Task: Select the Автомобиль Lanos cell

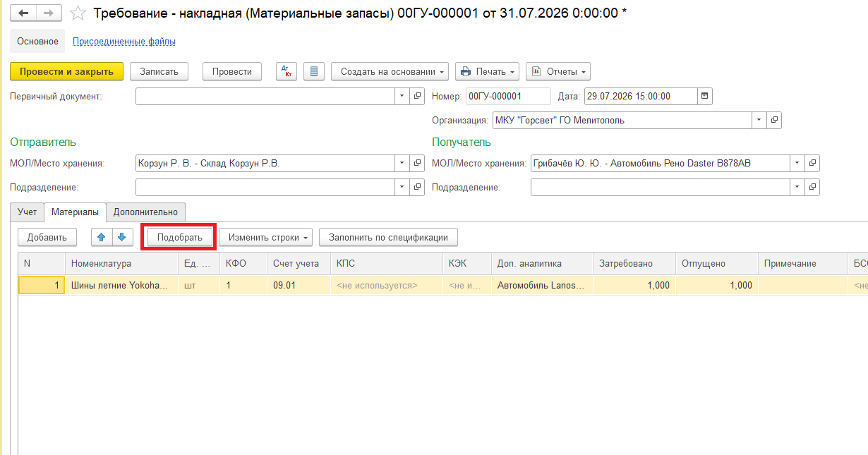Action: tap(542, 286)
